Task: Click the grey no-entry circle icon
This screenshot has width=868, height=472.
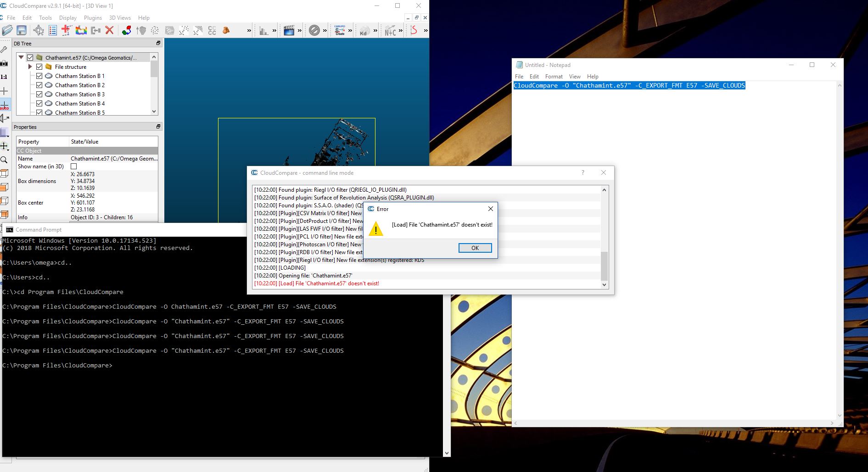Action: tap(314, 31)
